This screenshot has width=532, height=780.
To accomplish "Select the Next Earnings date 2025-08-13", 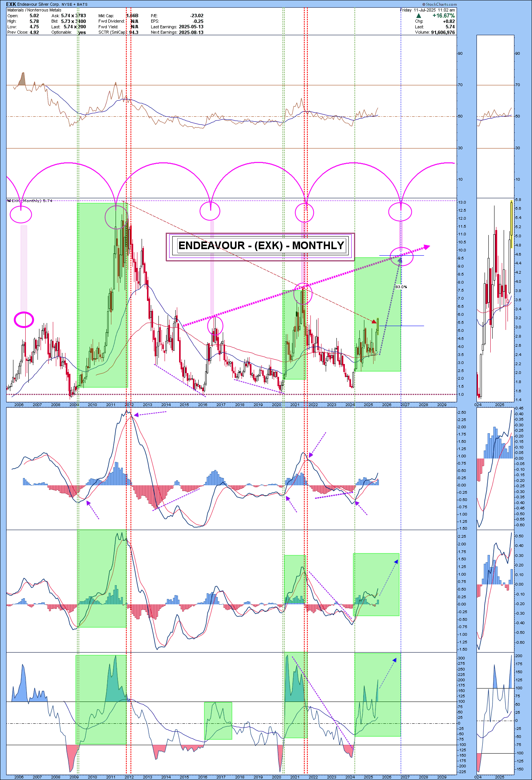I will tap(191, 33).
